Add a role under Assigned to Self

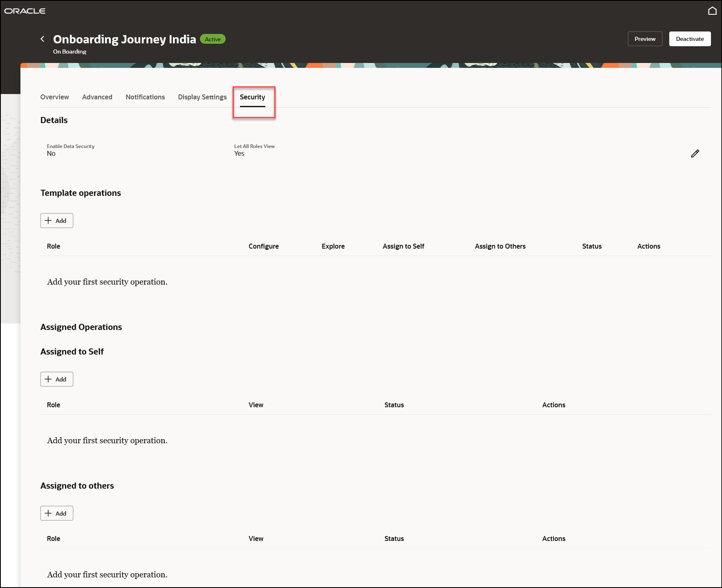(x=57, y=379)
